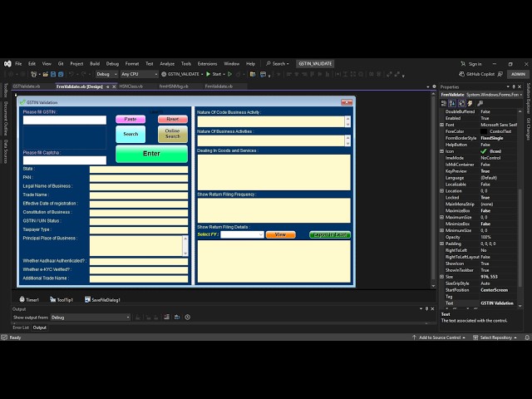Click the Please fill Captcha textbox
The width and height of the screenshot is (532, 399).
tap(65, 160)
